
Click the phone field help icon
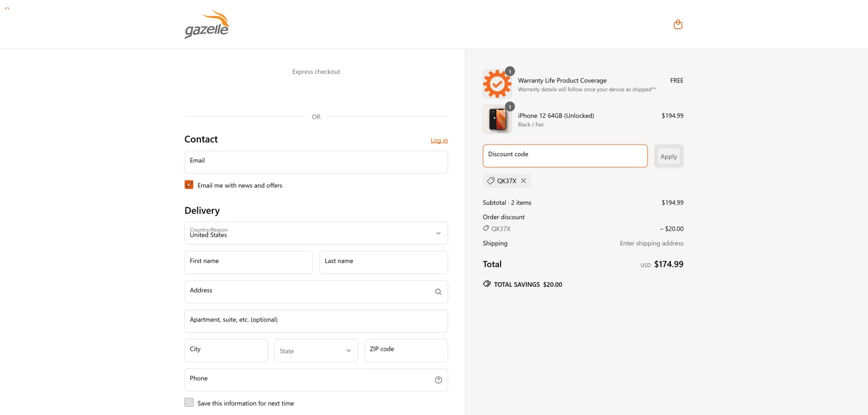[x=438, y=380]
